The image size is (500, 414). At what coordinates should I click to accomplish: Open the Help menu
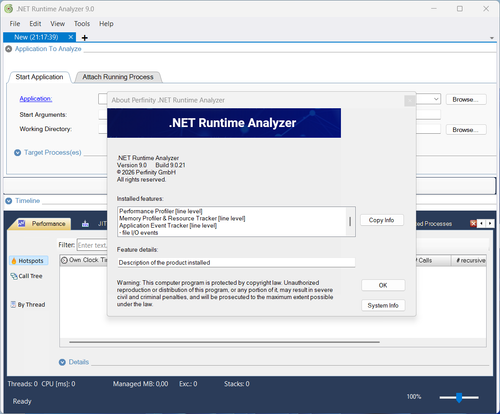pyautogui.click(x=106, y=24)
